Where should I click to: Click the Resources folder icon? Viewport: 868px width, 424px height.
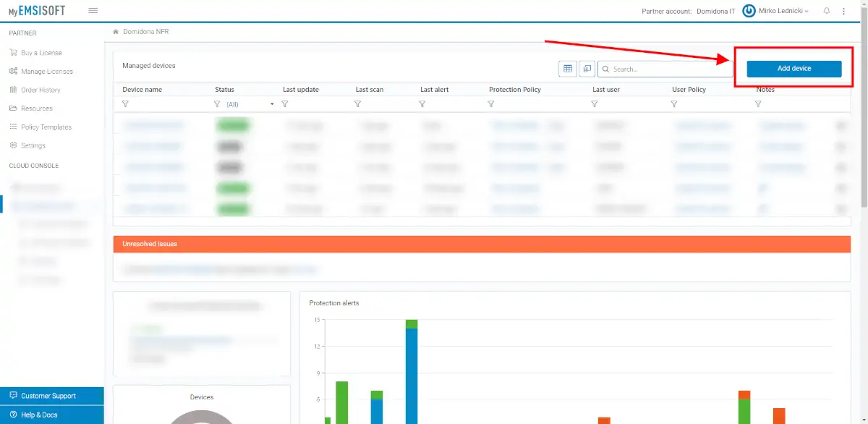tap(13, 109)
